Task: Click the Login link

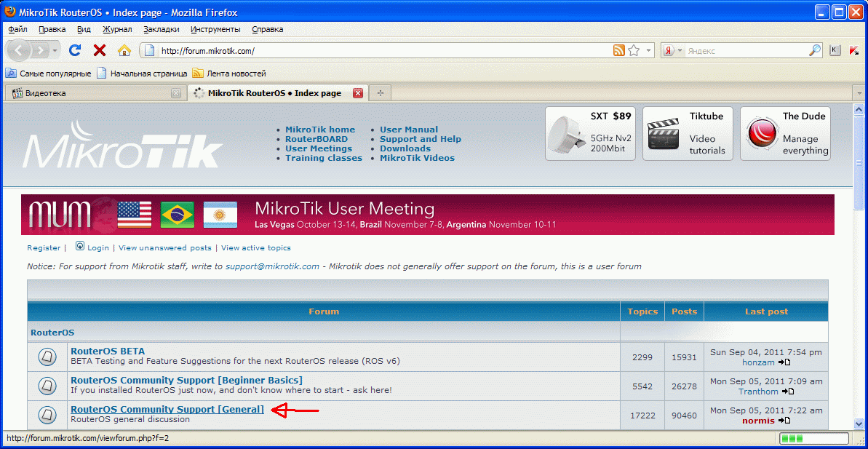Action: pyautogui.click(x=98, y=247)
